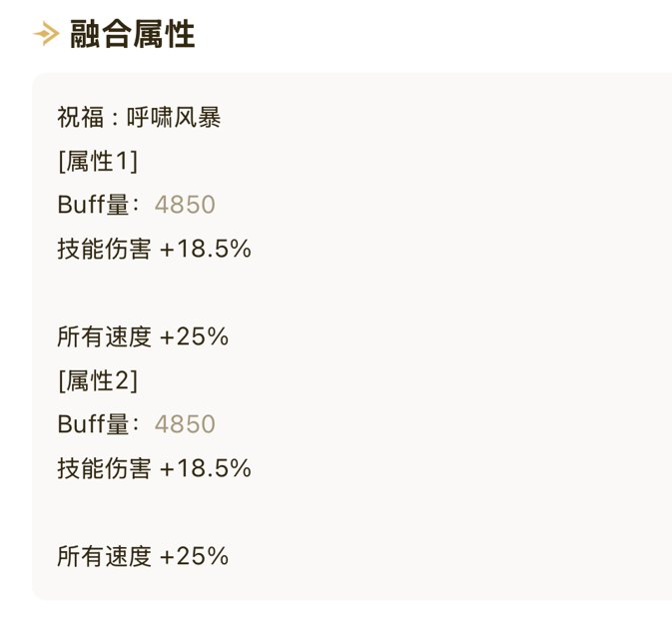This screenshot has height=629, width=672.
Task: Click the second 4850 buff value
Action: (185, 424)
